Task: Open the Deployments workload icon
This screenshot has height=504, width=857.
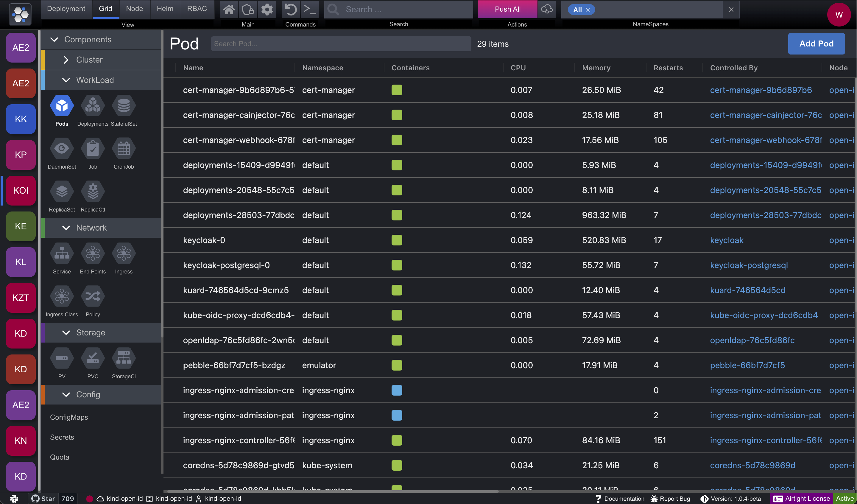Action: tap(93, 106)
